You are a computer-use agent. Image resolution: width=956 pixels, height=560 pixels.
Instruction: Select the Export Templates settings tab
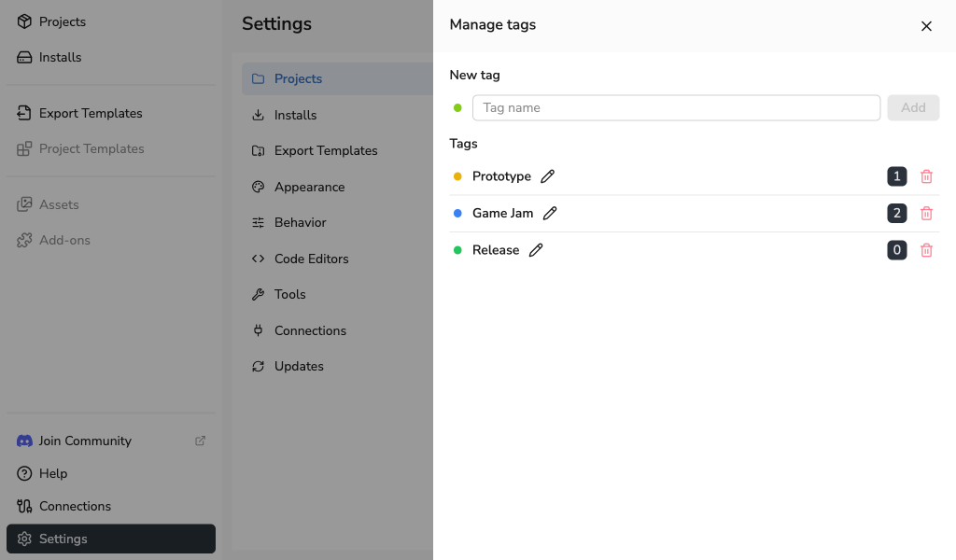coord(337,150)
